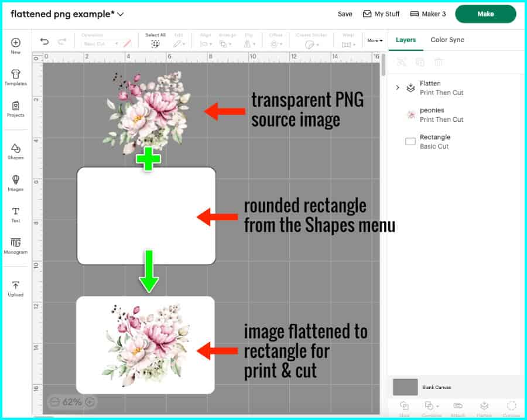Open the Flip dropdown
This screenshot has height=420, width=527.
(249, 44)
